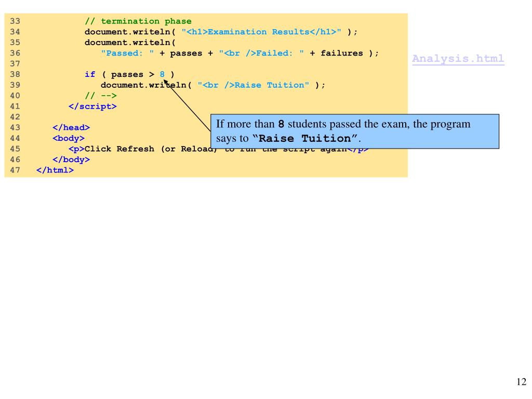Image resolution: width=532 pixels, height=399 pixels.
Task: Click the 'failures' variable on line 36
Action: tap(342, 54)
